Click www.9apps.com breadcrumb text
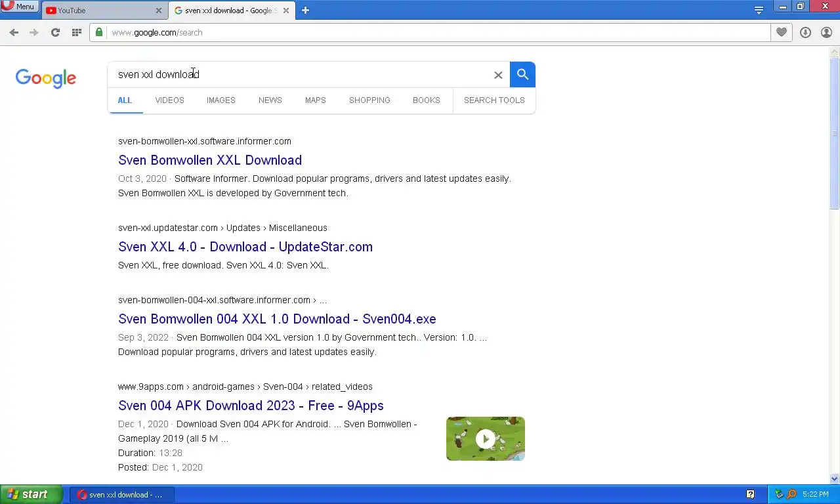The height and width of the screenshot is (504, 840). (245, 387)
